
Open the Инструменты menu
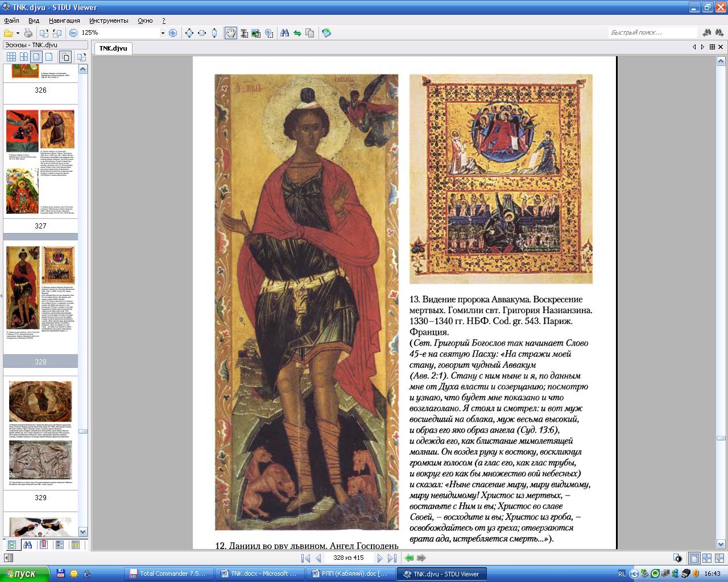[109, 20]
